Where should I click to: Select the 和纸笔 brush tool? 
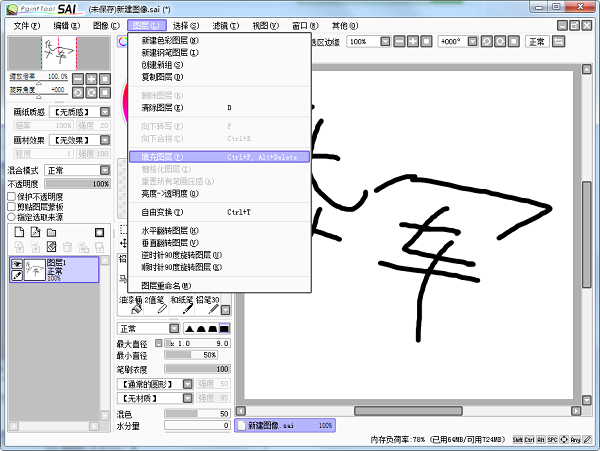[181, 304]
